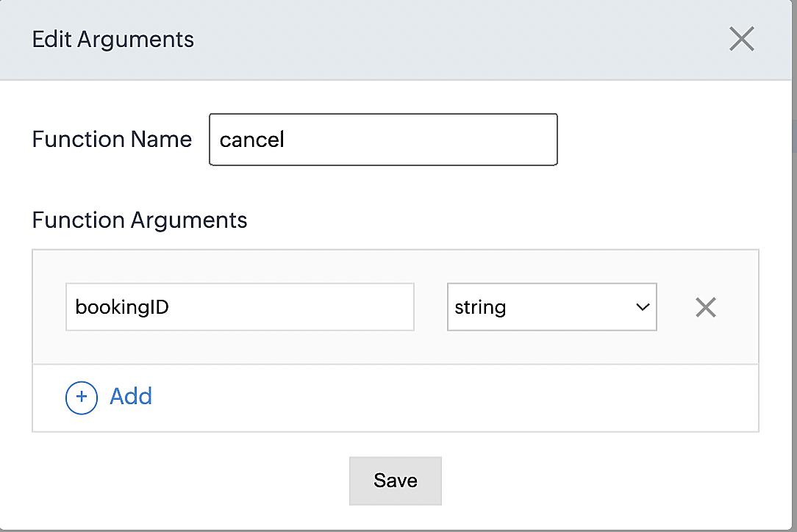This screenshot has height=532, width=797.
Task: Click the Function Name label
Action: 112,139
